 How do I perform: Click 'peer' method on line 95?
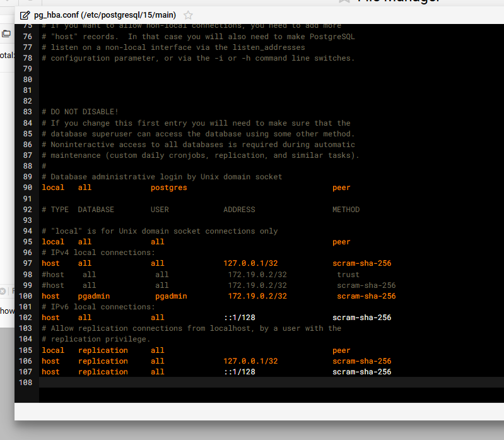pos(341,242)
